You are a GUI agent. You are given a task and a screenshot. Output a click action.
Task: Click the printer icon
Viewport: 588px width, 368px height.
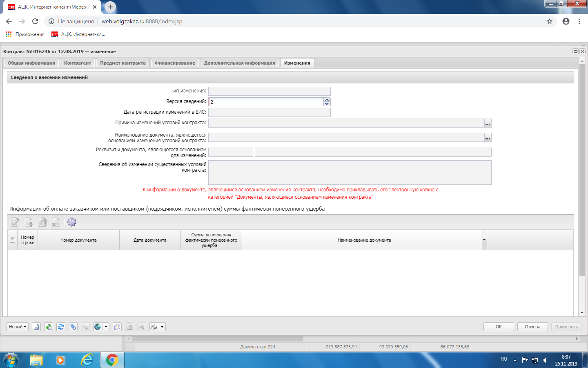click(x=154, y=327)
